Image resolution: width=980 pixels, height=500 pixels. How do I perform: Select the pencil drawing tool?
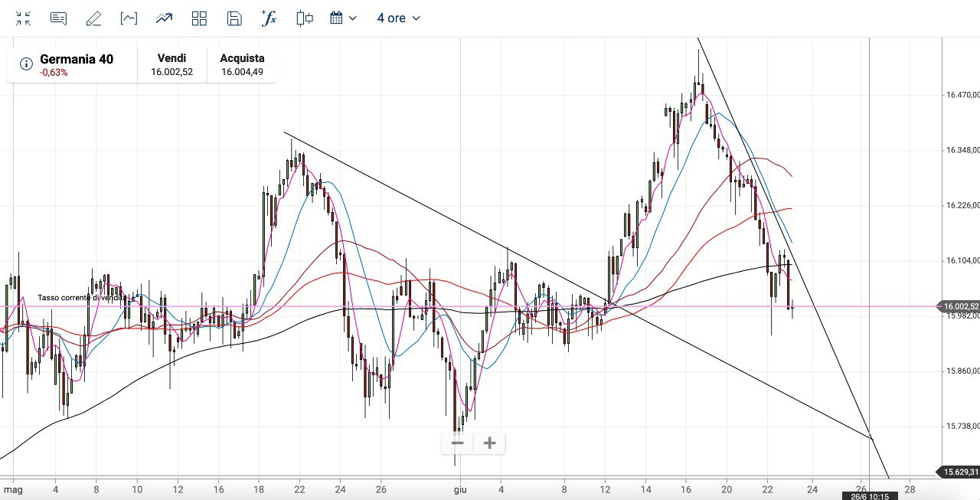coord(93,18)
